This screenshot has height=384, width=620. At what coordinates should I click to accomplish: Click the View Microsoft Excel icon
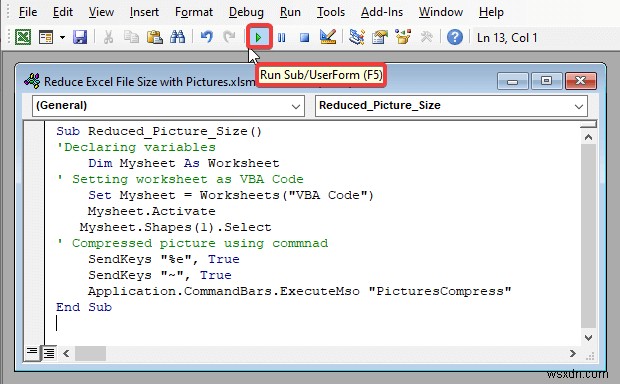23,38
